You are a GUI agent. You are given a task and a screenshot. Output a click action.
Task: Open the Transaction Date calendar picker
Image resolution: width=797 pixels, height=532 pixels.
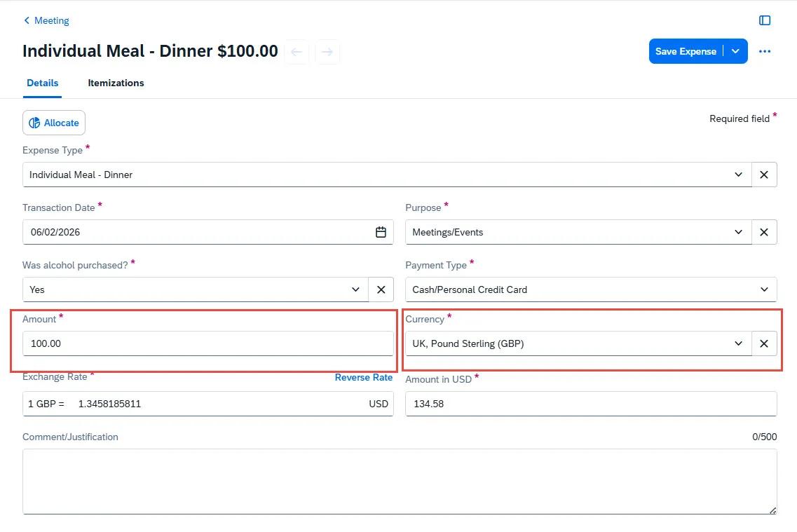point(381,232)
